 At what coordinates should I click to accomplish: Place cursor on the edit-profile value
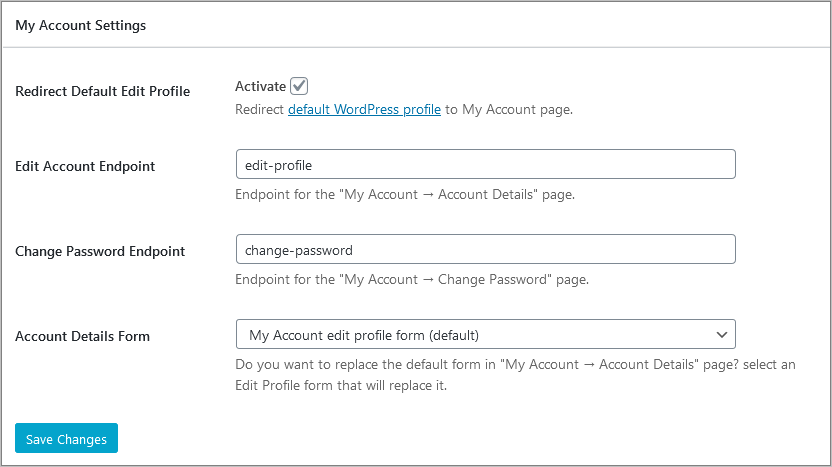278,166
